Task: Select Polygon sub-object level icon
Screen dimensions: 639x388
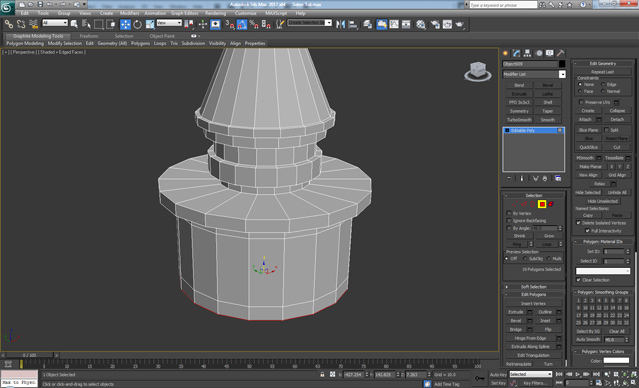Action: click(542, 204)
